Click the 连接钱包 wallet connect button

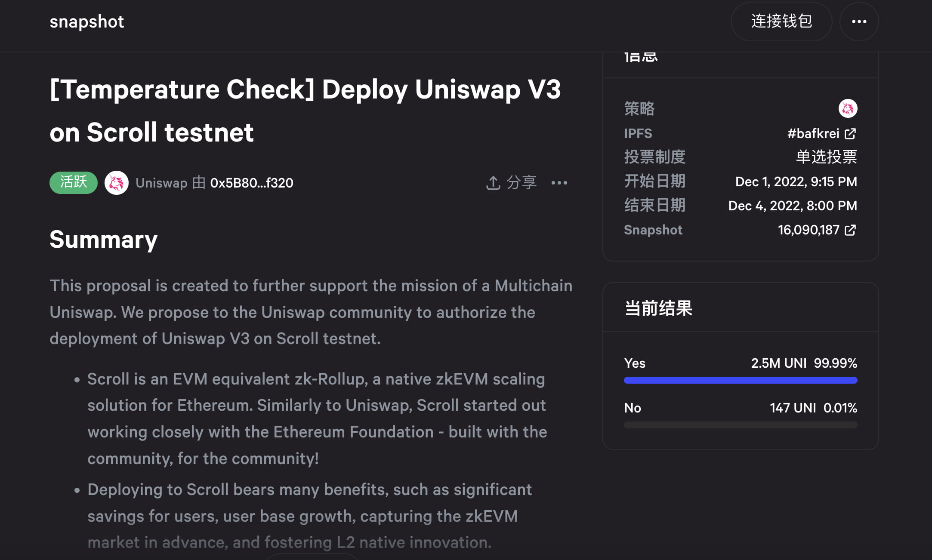(x=781, y=21)
